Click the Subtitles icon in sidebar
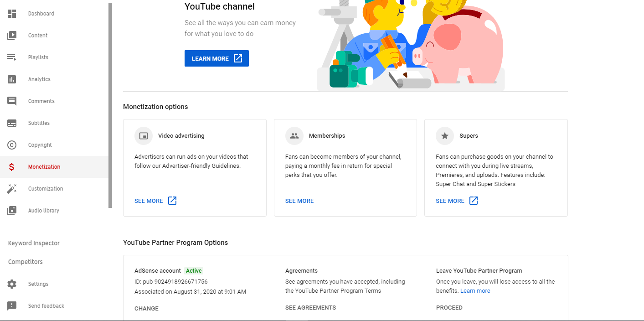 [x=12, y=123]
